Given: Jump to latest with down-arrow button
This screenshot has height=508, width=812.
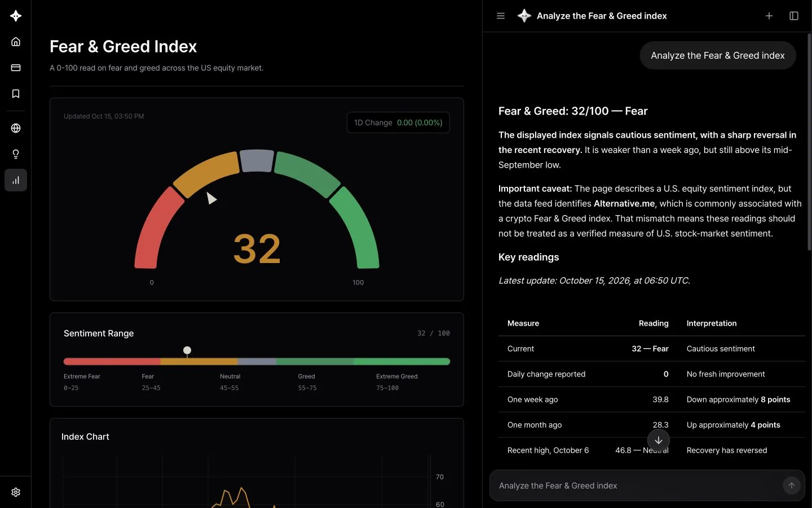Looking at the screenshot, I should (659, 440).
